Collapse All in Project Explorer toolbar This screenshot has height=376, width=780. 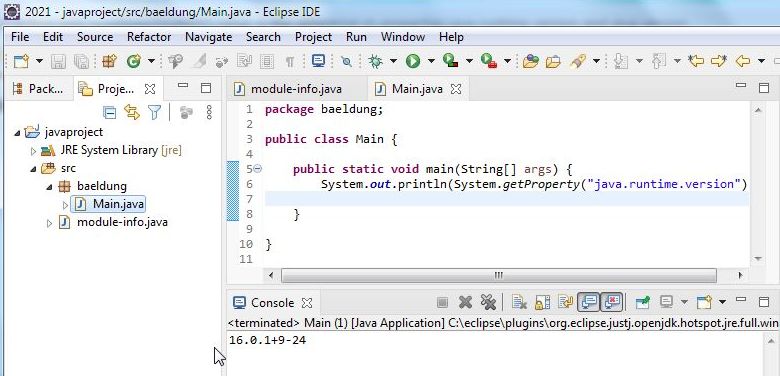pos(109,112)
